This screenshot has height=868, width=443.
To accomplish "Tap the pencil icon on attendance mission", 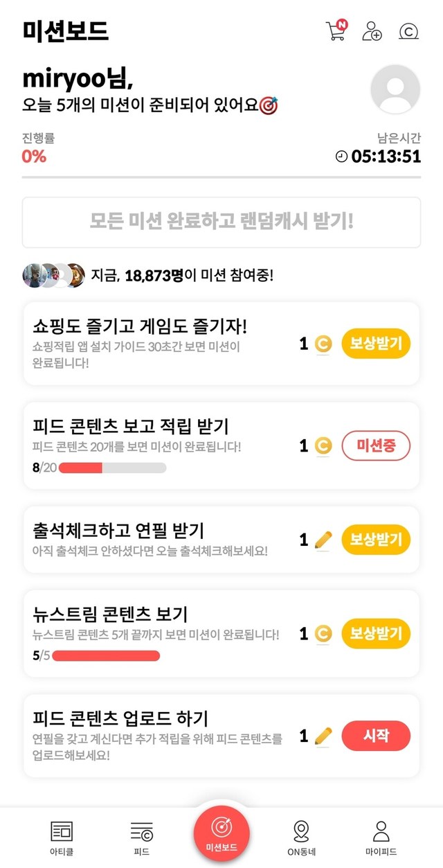I will point(323,540).
